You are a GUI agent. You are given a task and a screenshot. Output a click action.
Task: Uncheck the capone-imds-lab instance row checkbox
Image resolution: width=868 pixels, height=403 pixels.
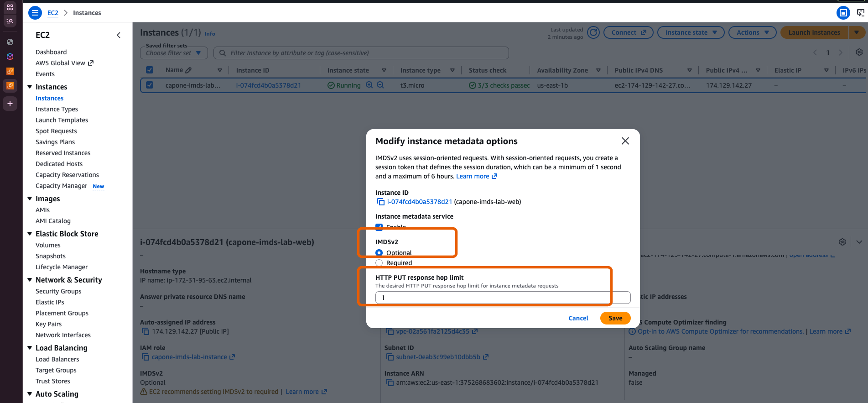click(150, 85)
